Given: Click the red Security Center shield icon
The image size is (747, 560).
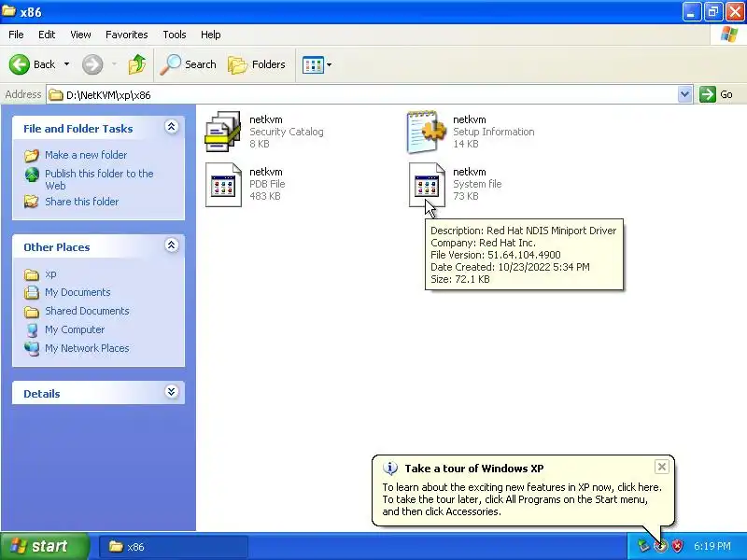Looking at the screenshot, I should (x=677, y=546).
